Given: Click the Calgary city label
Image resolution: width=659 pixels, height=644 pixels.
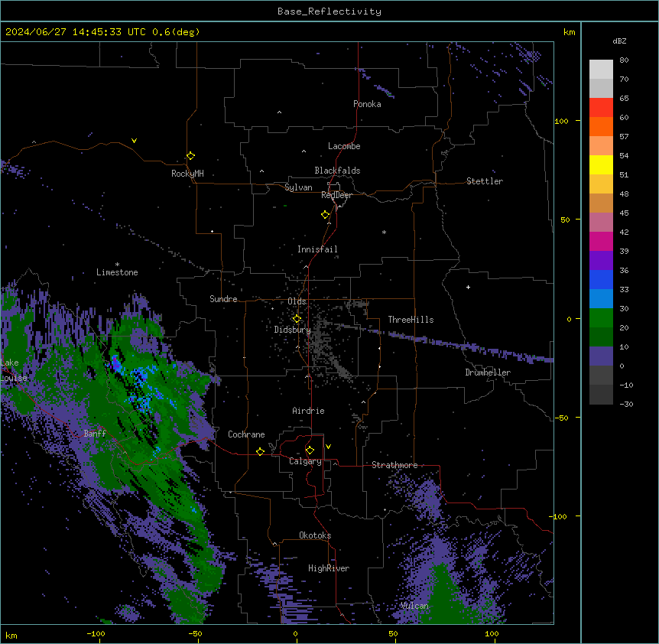Looking at the screenshot, I should (x=305, y=461).
